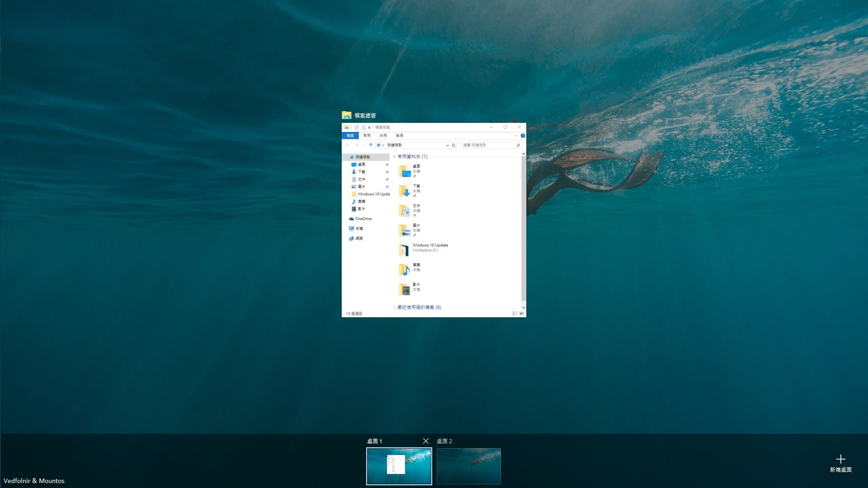Switch to the 常用 ribbon tab
The width and height of the screenshot is (868, 488).
tap(367, 136)
